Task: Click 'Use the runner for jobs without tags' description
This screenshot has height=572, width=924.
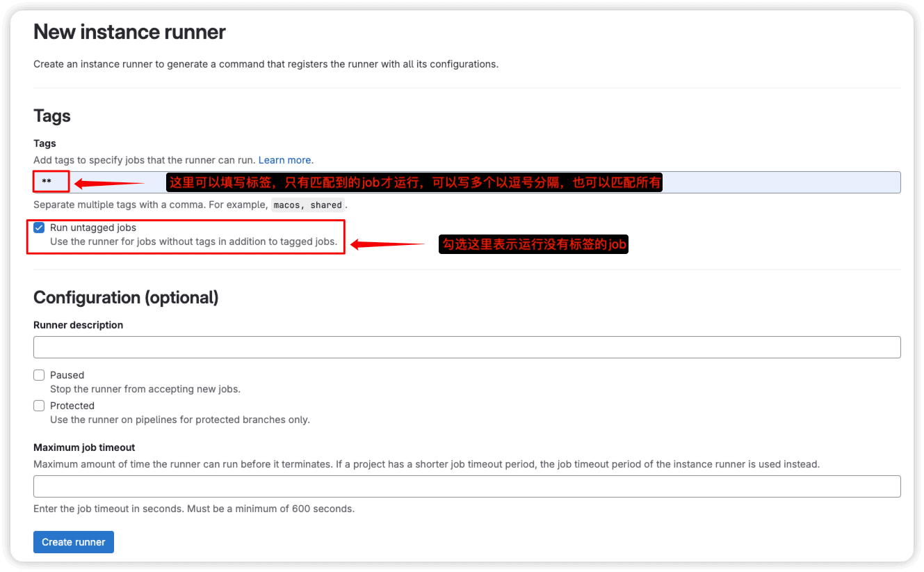Action: coord(193,241)
